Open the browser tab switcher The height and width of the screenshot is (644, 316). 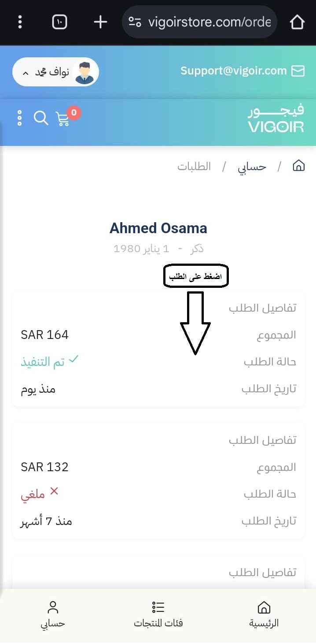60,22
